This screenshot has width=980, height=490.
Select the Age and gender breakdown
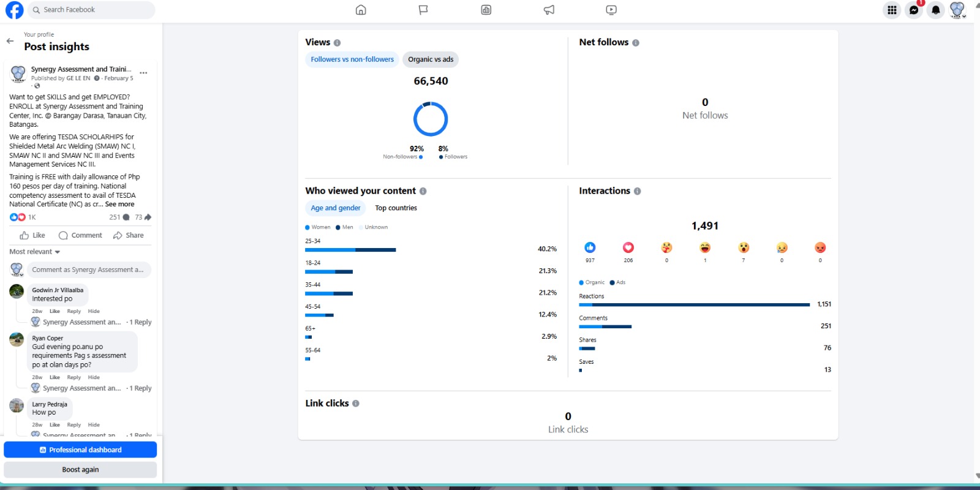[x=336, y=208]
